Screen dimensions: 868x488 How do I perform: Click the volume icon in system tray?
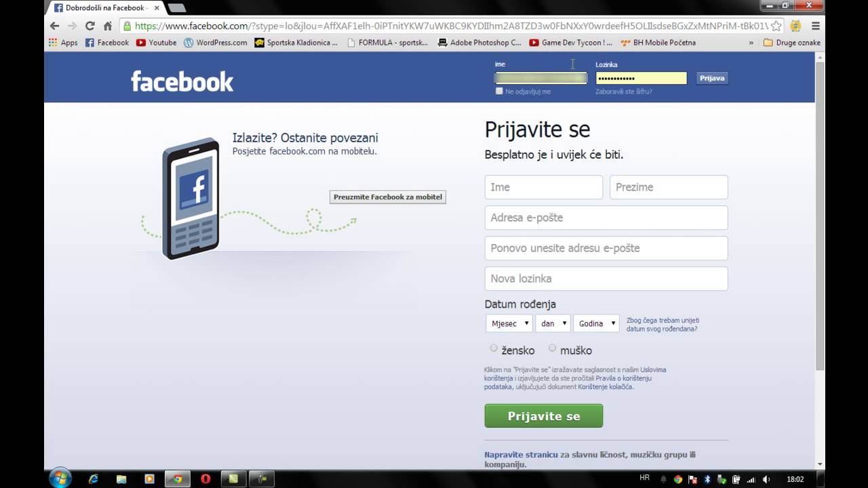click(766, 479)
